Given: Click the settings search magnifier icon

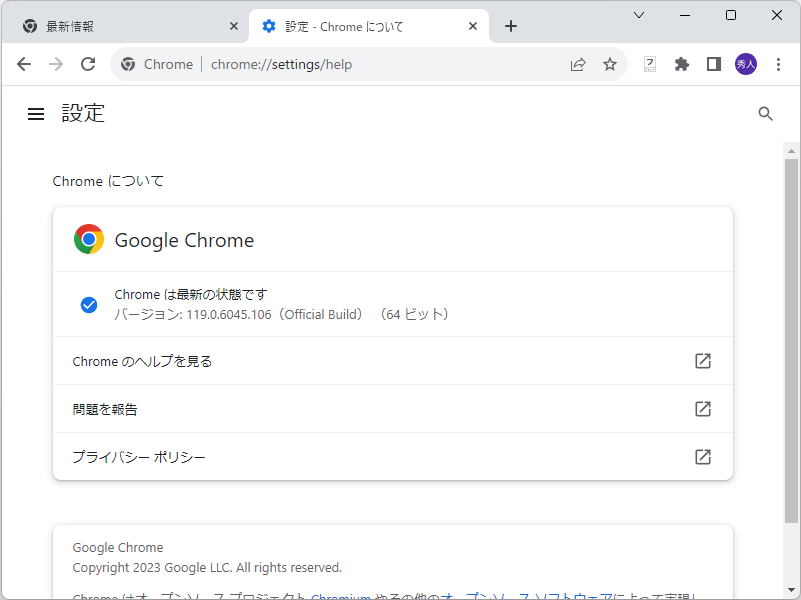Looking at the screenshot, I should 766,114.
